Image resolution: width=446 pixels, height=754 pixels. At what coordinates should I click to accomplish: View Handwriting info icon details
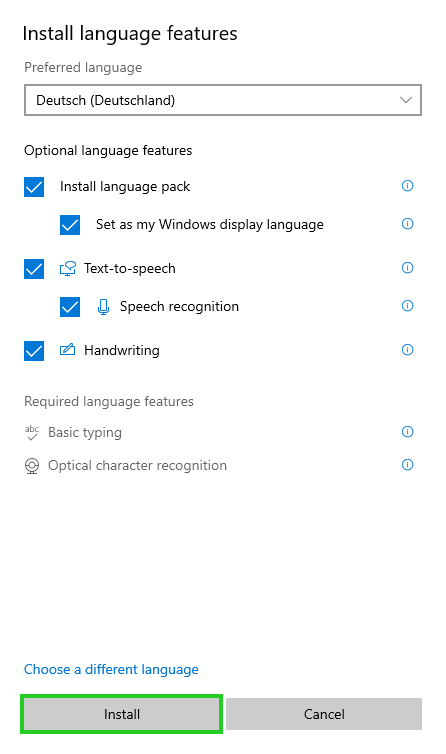pos(407,350)
